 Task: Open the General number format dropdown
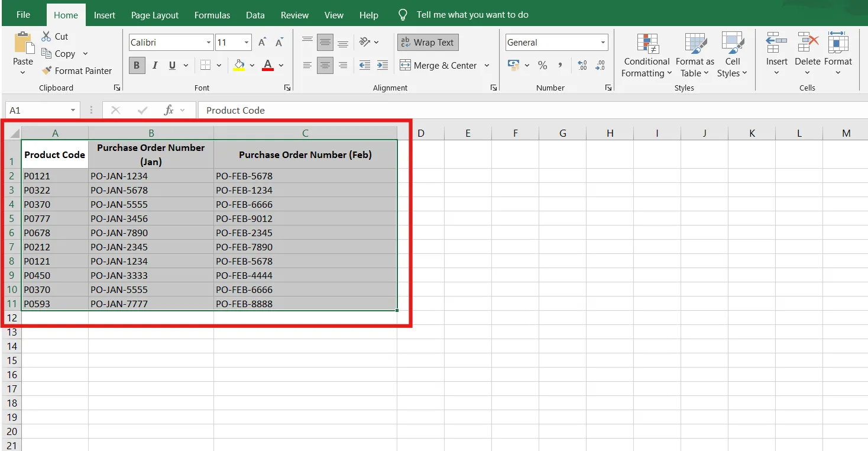(x=603, y=43)
